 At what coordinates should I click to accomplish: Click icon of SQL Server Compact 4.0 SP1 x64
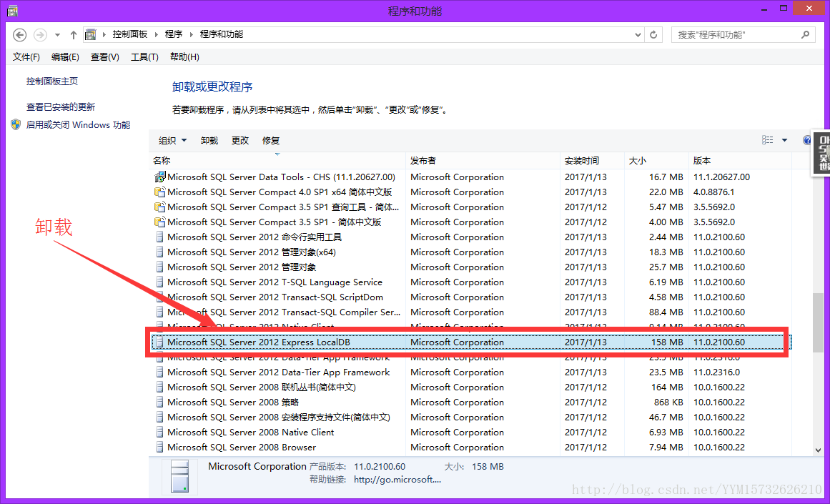click(x=159, y=192)
